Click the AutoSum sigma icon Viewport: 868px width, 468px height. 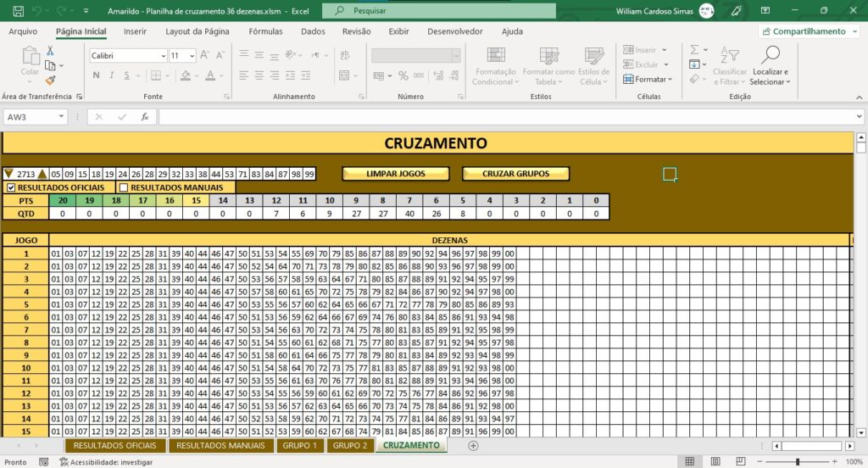pyautogui.click(x=694, y=50)
